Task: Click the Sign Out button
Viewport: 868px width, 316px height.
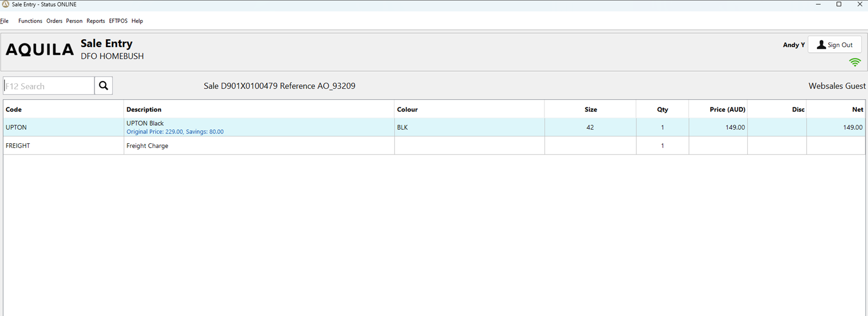Action: point(834,44)
